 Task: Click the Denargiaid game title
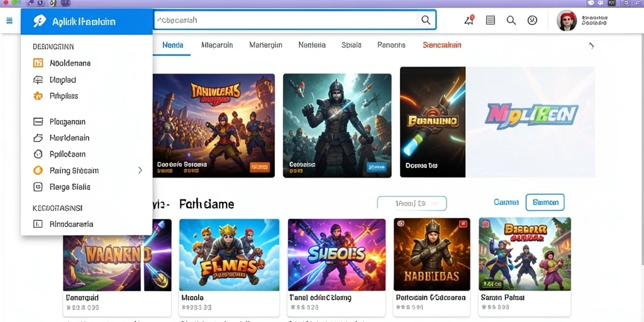[82, 297]
